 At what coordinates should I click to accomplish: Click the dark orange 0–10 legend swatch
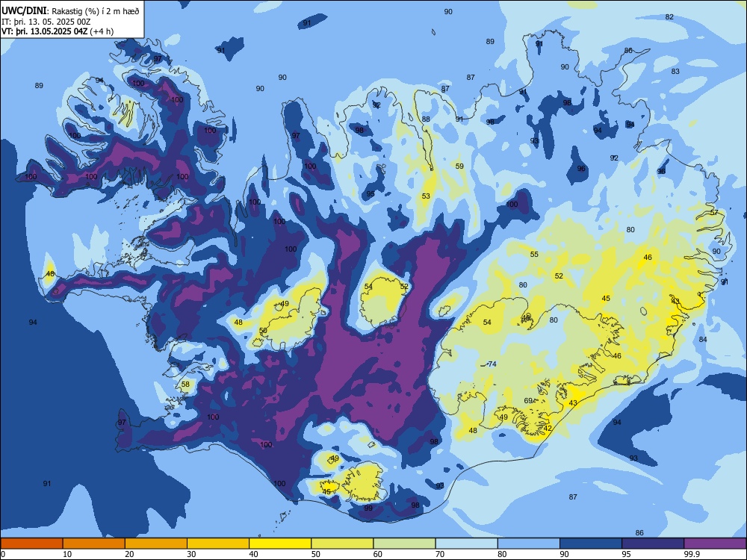click(31, 544)
